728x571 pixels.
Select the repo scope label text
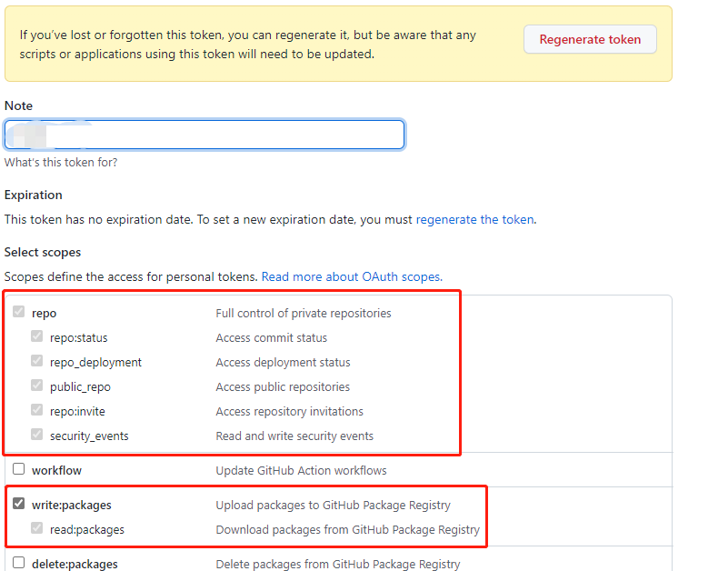(44, 313)
